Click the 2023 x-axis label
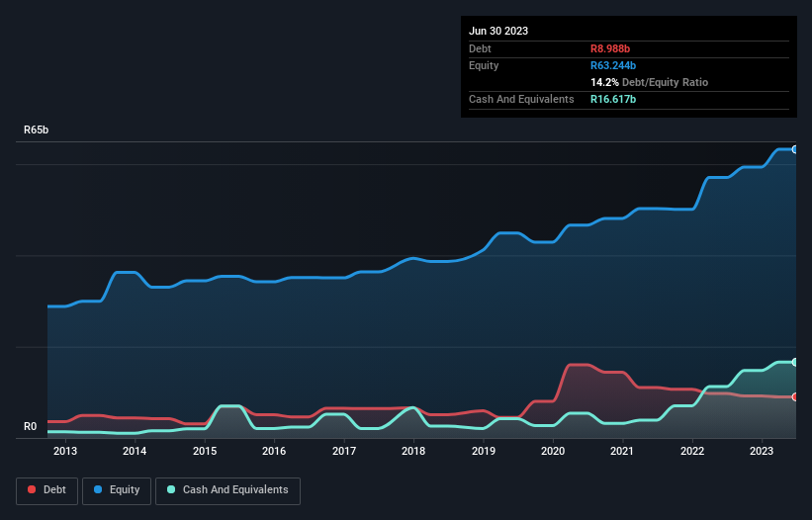Viewport: 812px width, 520px height. [762, 452]
